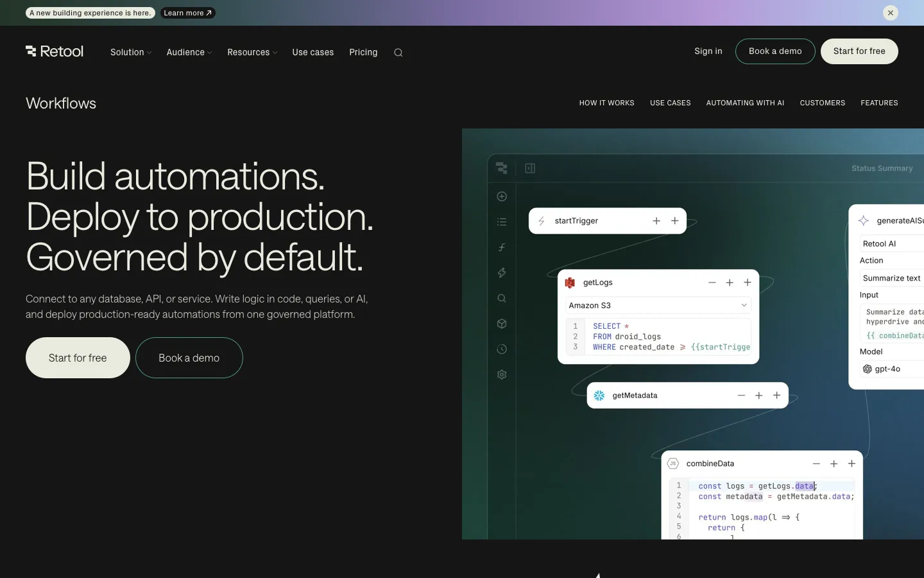Click the combineData code editor
The height and width of the screenshot is (578, 924).
pyautogui.click(x=762, y=509)
